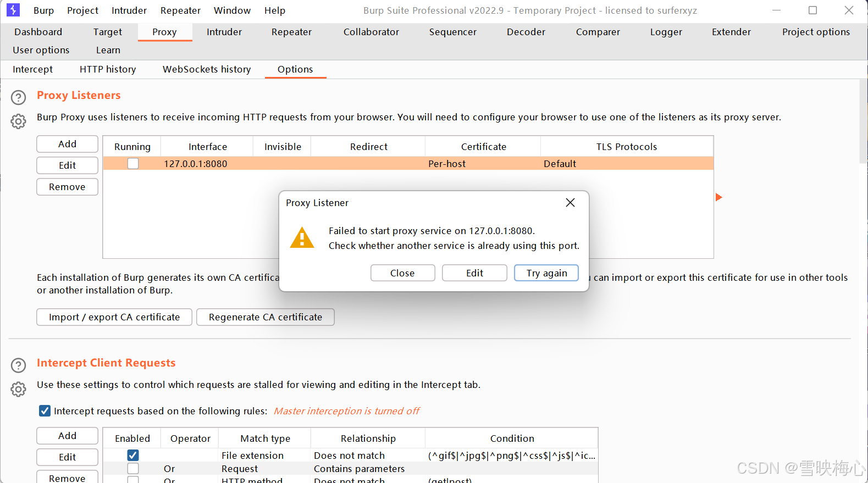
Task: Select the Proxy tab
Action: pos(164,32)
